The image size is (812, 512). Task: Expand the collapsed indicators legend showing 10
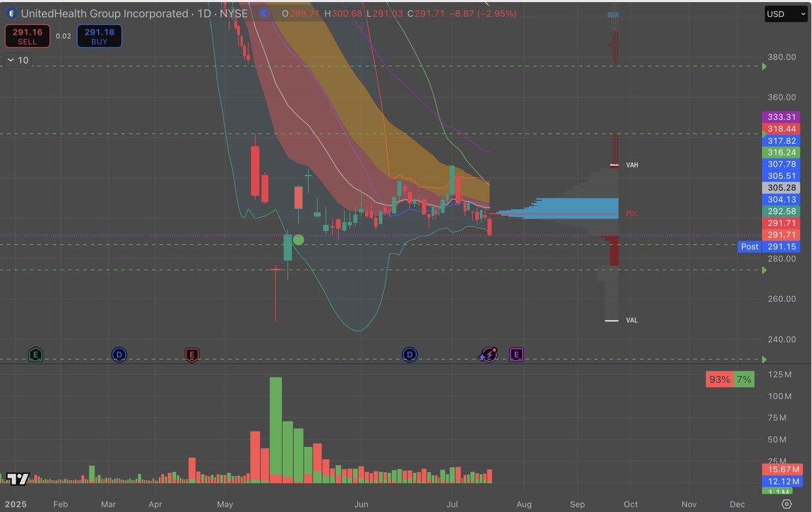18,60
